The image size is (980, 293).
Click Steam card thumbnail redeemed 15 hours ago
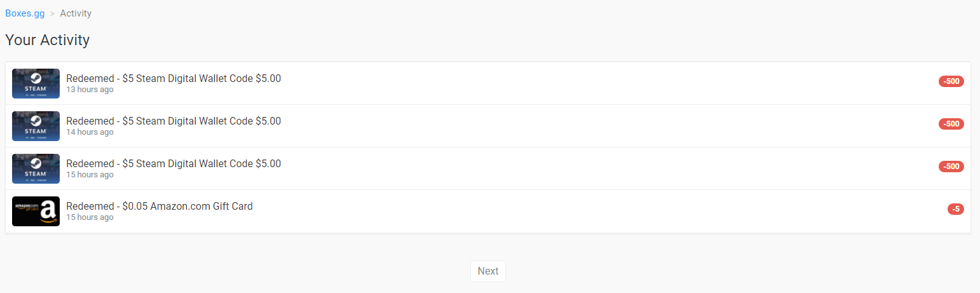36,168
